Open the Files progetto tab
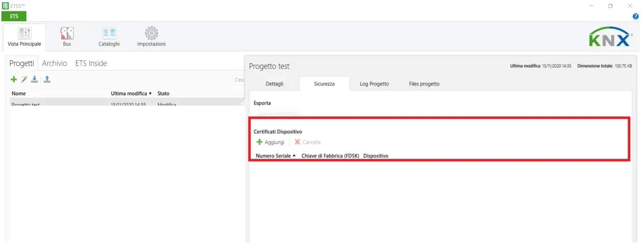Screen dimensions: 644x247 click(424, 83)
